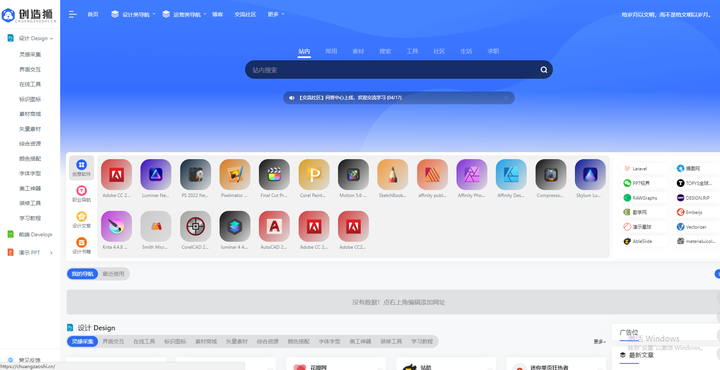Select the 素材 search tab
This screenshot has height=370, width=720.
coord(358,51)
